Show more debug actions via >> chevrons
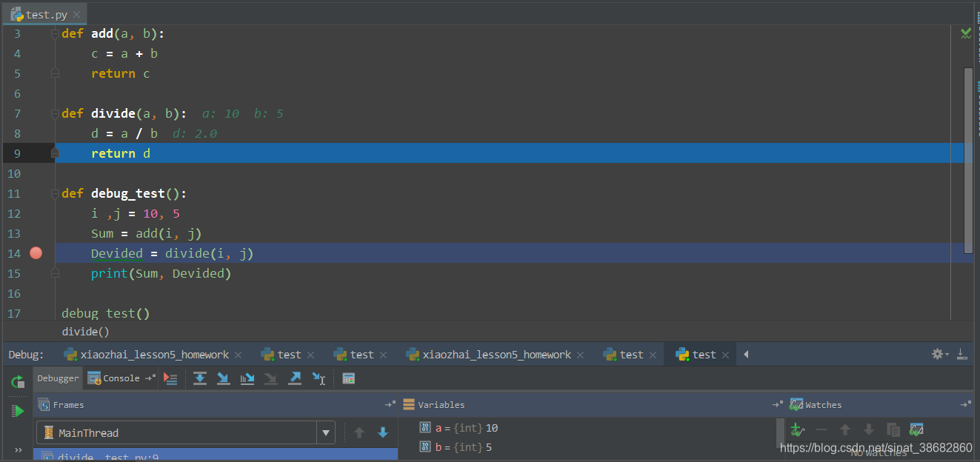The width and height of the screenshot is (980, 462). tap(18, 450)
